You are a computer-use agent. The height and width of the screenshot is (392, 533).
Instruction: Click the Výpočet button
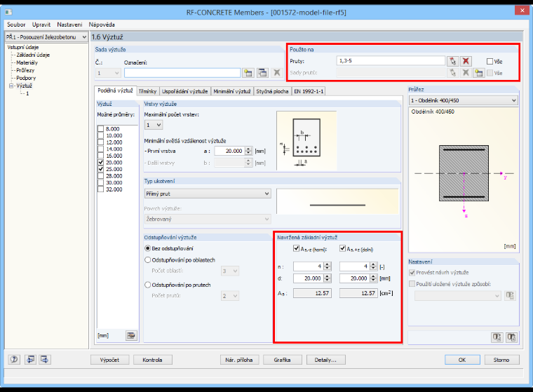point(110,360)
